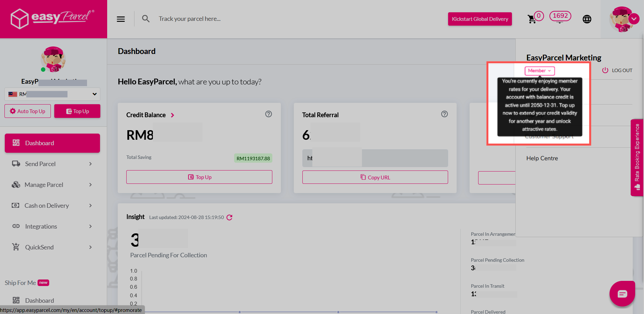644x314 pixels.
Task: Click the sidebar Top Up button
Action: pyautogui.click(x=77, y=111)
